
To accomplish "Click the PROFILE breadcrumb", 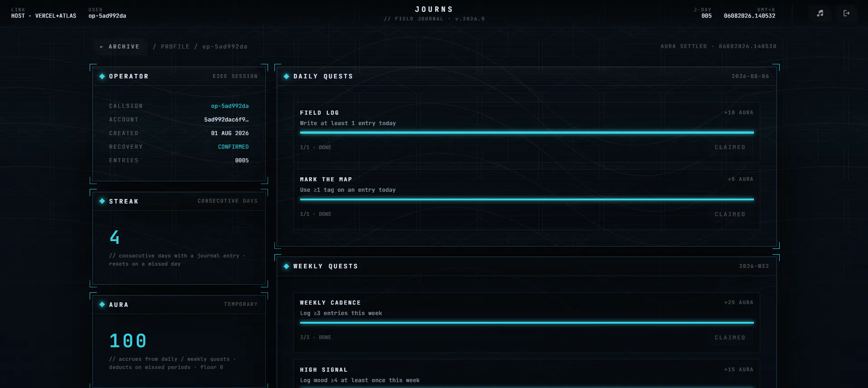I will pos(175,47).
